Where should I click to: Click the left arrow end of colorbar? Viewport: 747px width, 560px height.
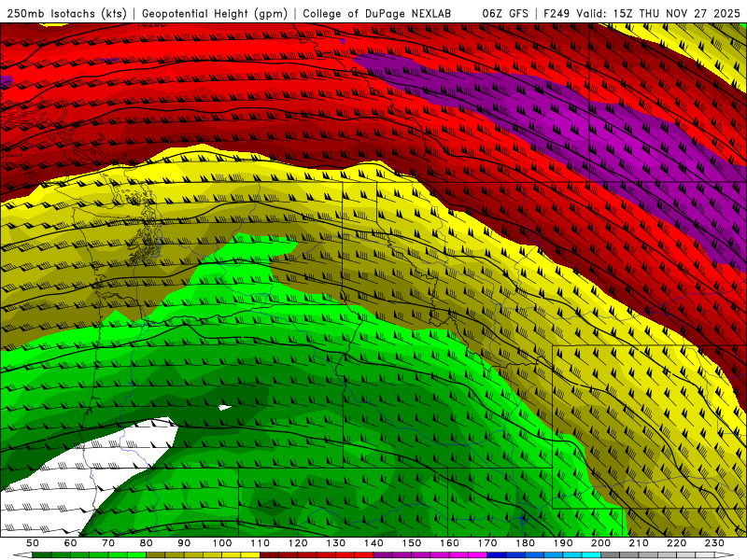pyautogui.click(x=22, y=555)
